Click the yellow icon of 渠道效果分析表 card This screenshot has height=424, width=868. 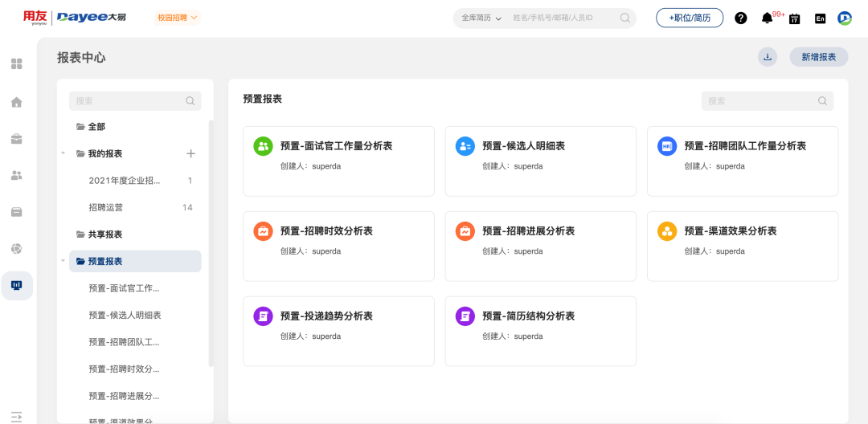coord(667,231)
